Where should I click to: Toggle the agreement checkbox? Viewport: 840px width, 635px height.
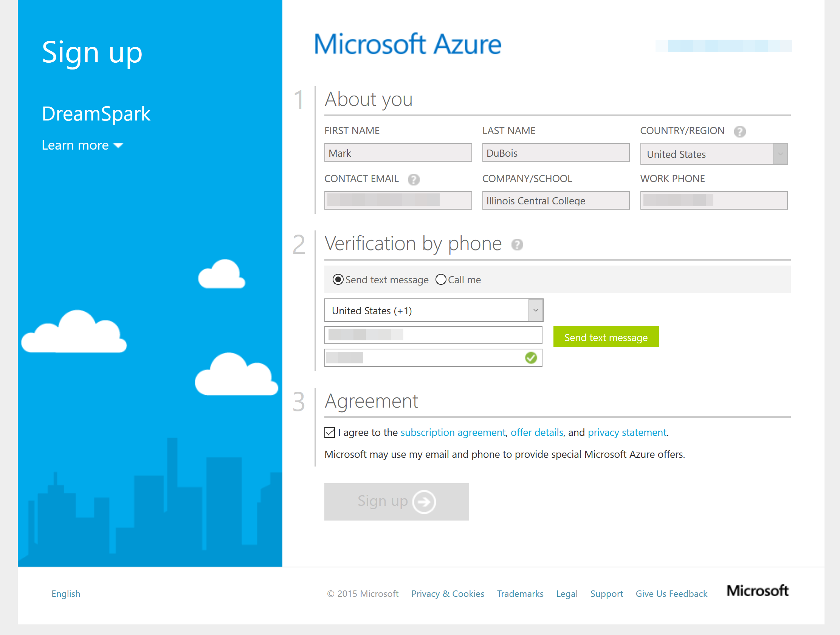coord(330,432)
